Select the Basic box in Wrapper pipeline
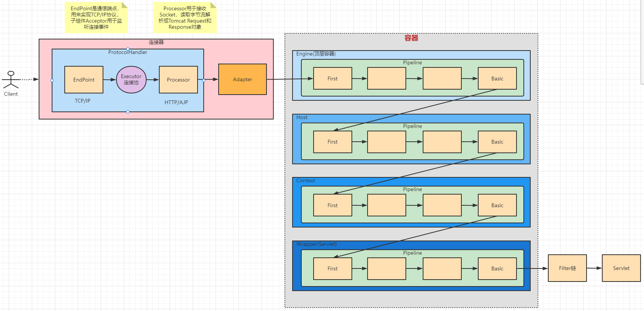Screen dimensions: 644x311 [497, 269]
